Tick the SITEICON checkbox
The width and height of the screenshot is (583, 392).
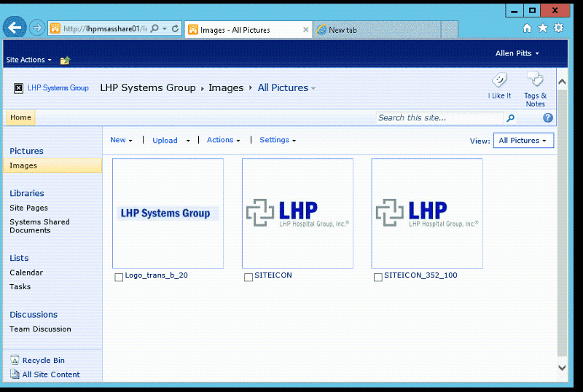click(249, 277)
